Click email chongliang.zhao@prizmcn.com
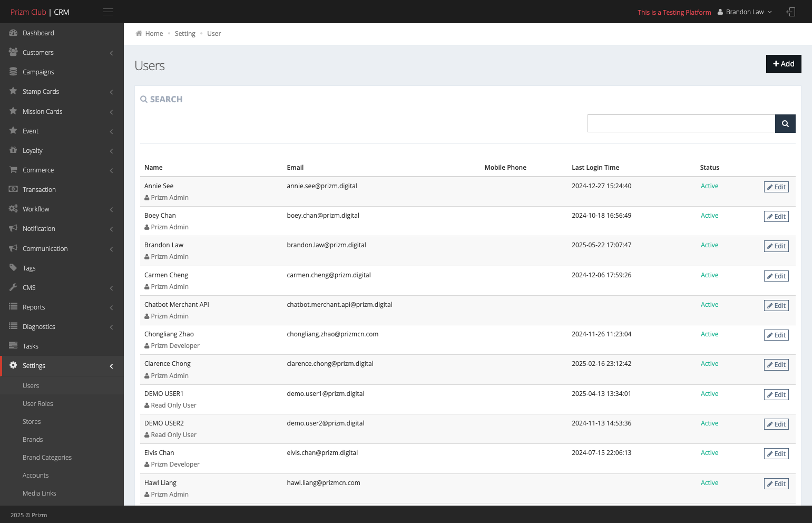This screenshot has height=523, width=812. [x=332, y=334]
